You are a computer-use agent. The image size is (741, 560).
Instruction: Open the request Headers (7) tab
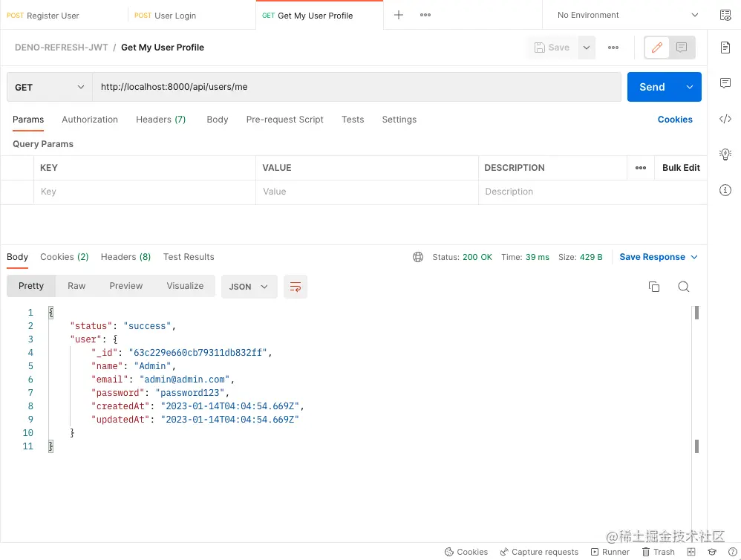[x=160, y=120]
